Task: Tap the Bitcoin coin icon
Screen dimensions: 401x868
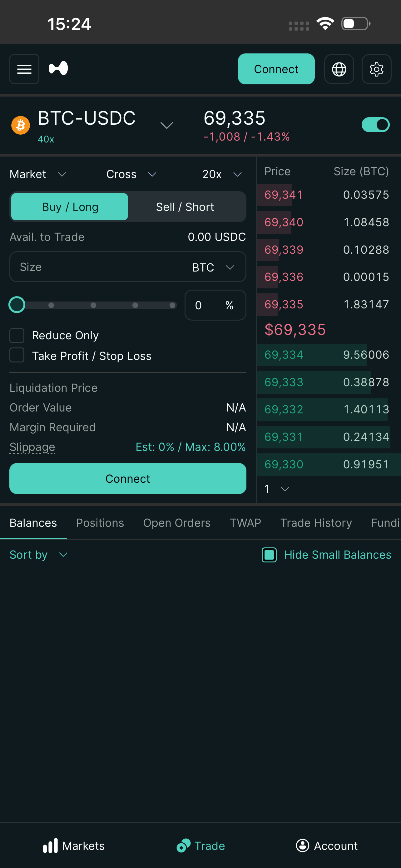Action: point(21,125)
